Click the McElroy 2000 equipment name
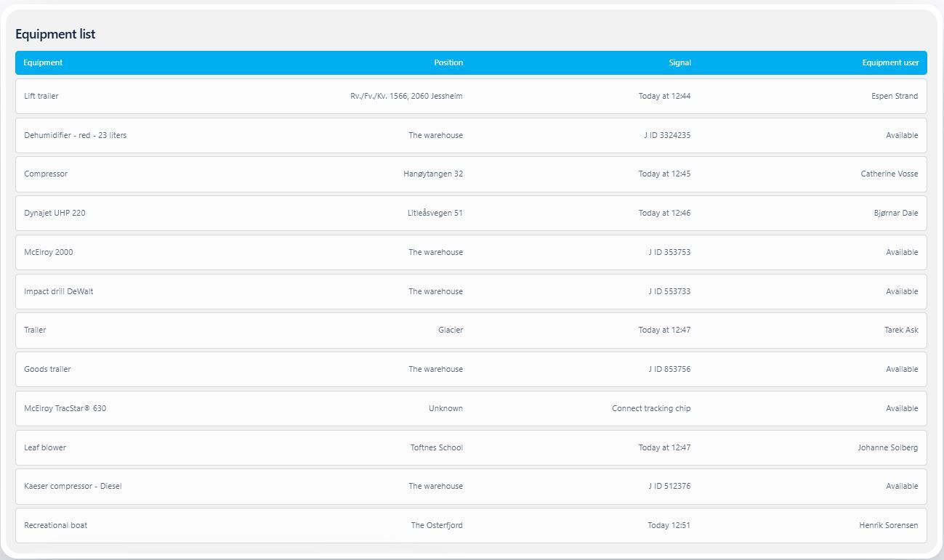 coord(49,252)
